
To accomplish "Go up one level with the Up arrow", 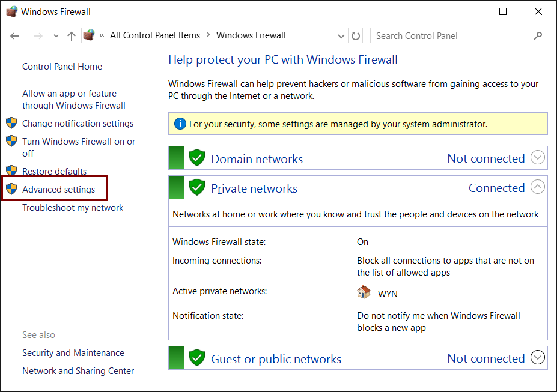I will [x=72, y=36].
